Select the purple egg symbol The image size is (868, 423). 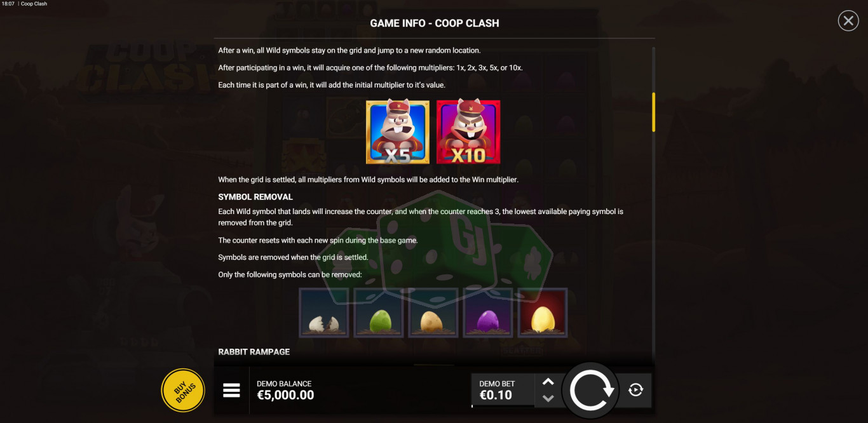click(x=488, y=312)
